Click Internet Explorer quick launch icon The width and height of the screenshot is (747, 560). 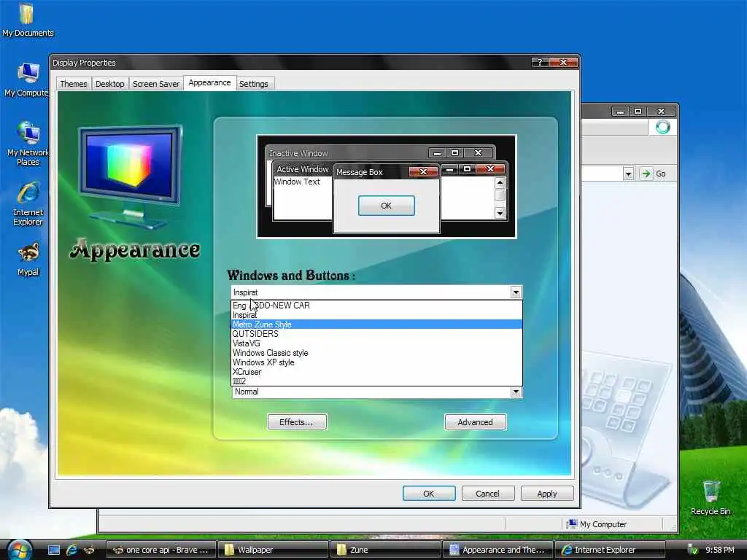pyautogui.click(x=71, y=550)
